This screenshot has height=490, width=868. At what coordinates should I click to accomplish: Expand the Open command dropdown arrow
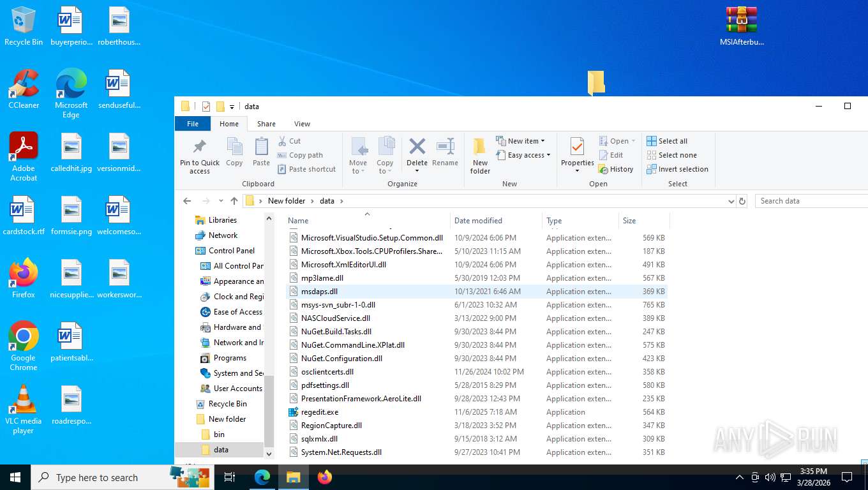click(633, 141)
